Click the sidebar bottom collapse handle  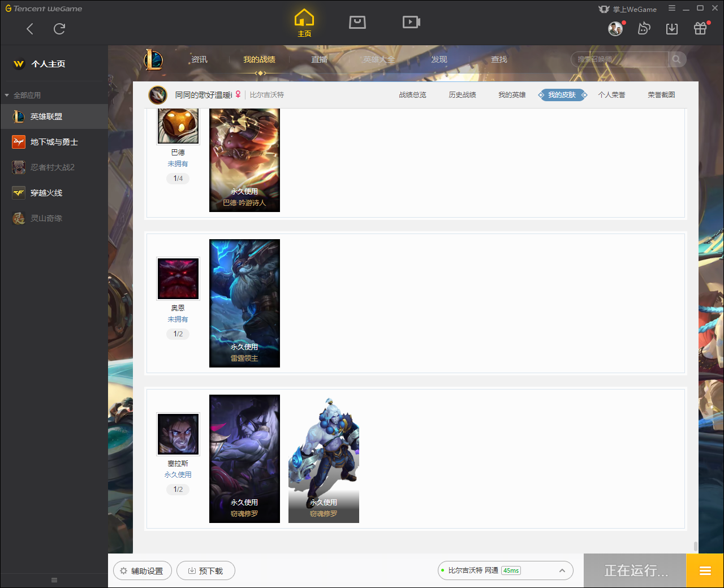click(x=54, y=580)
